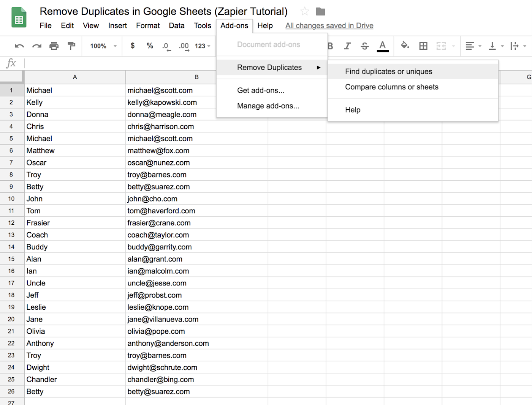Select cell michael@scott.com in row 5
532x405 pixels.
tap(196, 139)
